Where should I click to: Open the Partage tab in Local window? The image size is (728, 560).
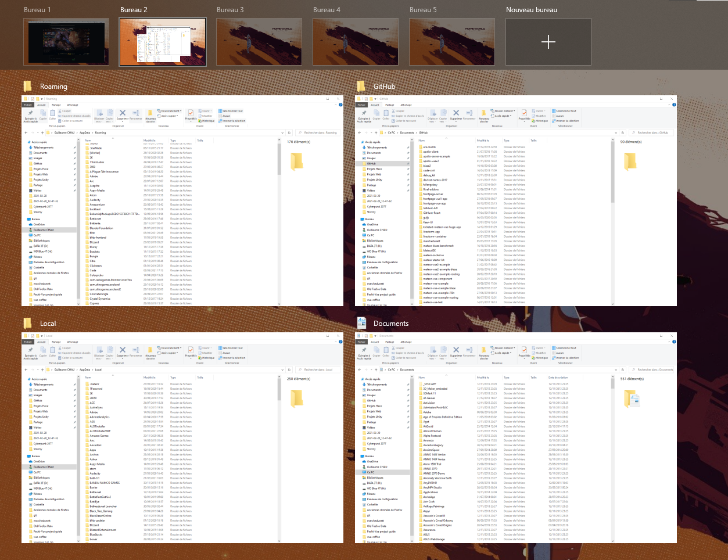[x=56, y=342]
